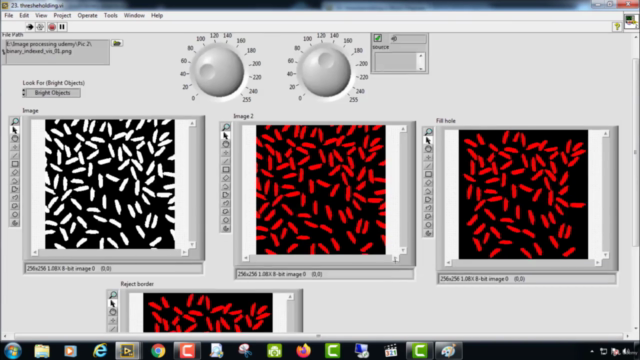Click the Look For increment/decrement arrows
Screen dimensions: 640x360
[24, 93]
